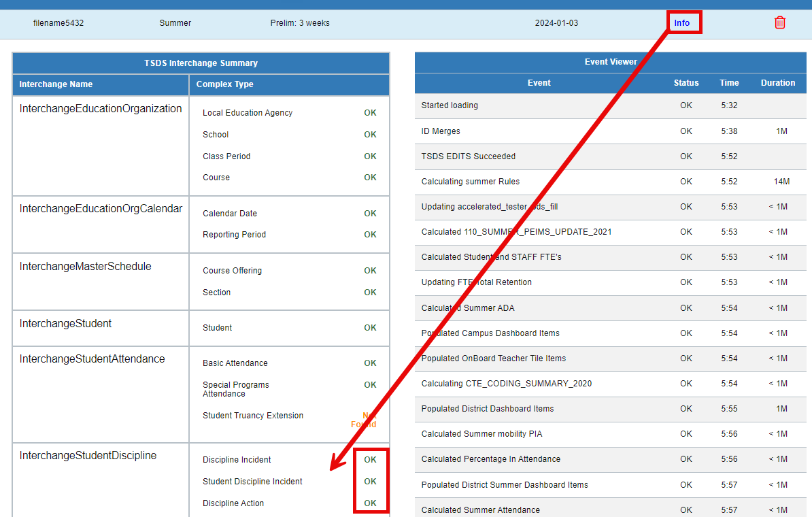Screen dimensions: 812x517
Task: Click the OK status for Discipline Action
Action: pyautogui.click(x=370, y=503)
